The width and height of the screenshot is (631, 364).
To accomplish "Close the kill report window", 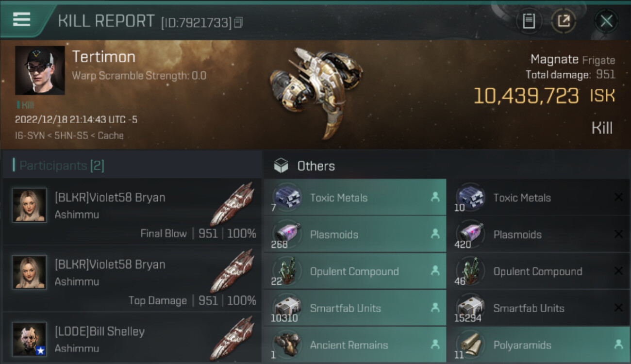I will (606, 21).
